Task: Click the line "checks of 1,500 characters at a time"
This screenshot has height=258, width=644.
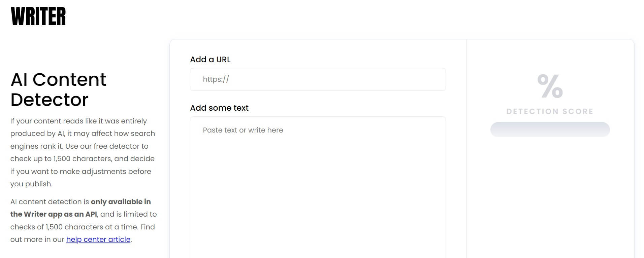Action: pyautogui.click(x=83, y=227)
